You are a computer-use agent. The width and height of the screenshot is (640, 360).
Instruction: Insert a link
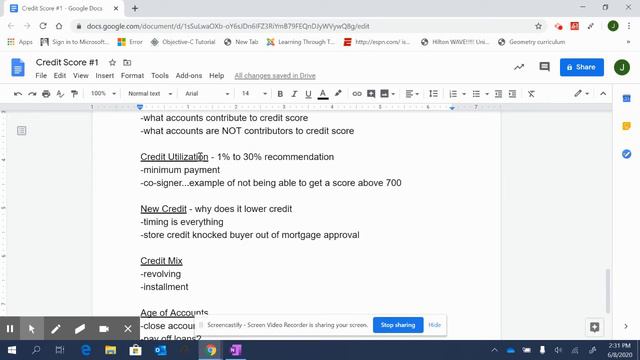357,94
